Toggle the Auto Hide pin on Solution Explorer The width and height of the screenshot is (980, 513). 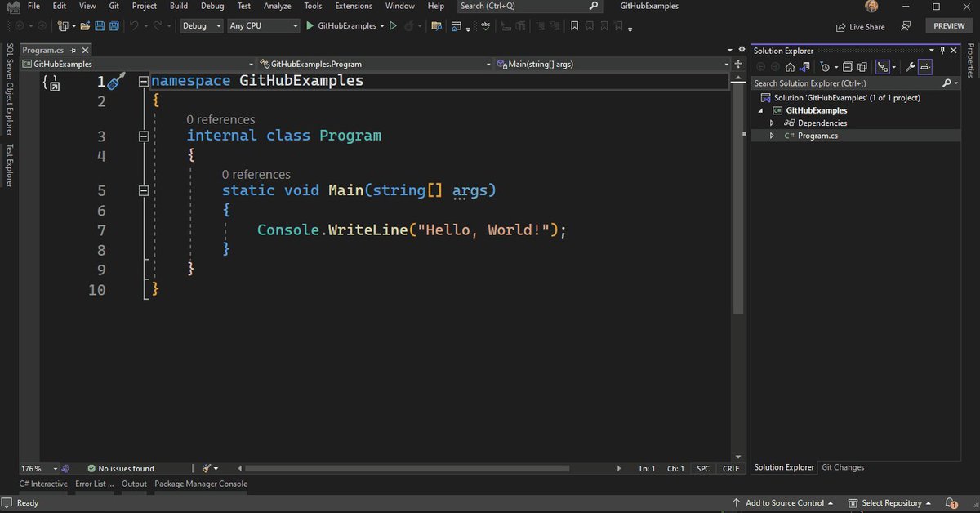(x=942, y=51)
